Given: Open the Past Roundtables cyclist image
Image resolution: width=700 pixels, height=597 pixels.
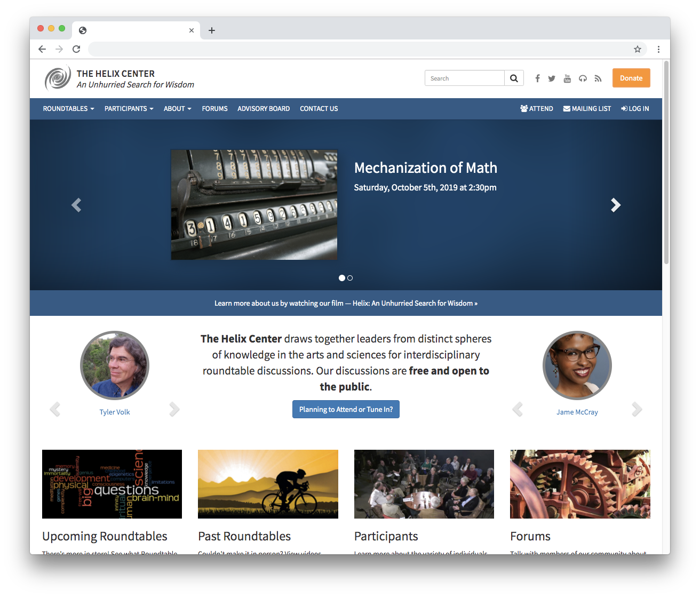Looking at the screenshot, I should [x=268, y=484].
